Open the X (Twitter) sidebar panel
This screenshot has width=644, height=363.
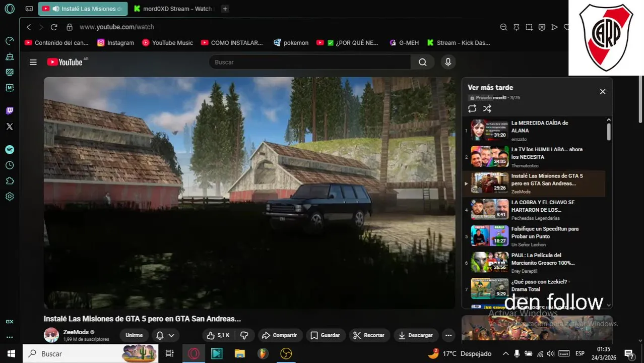[10, 127]
